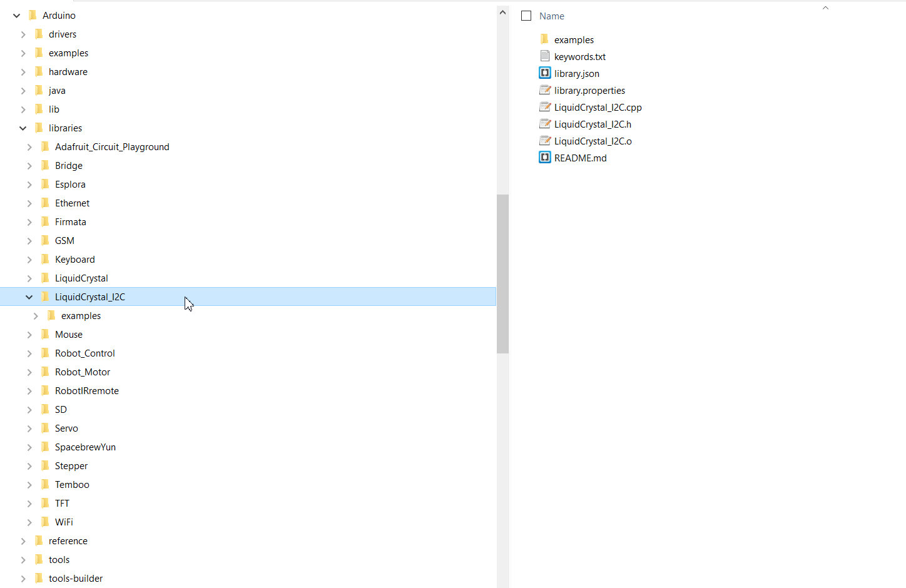Screen dimensions: 906x588
Task: Click the Ethernet folder icon
Action: tap(45, 203)
